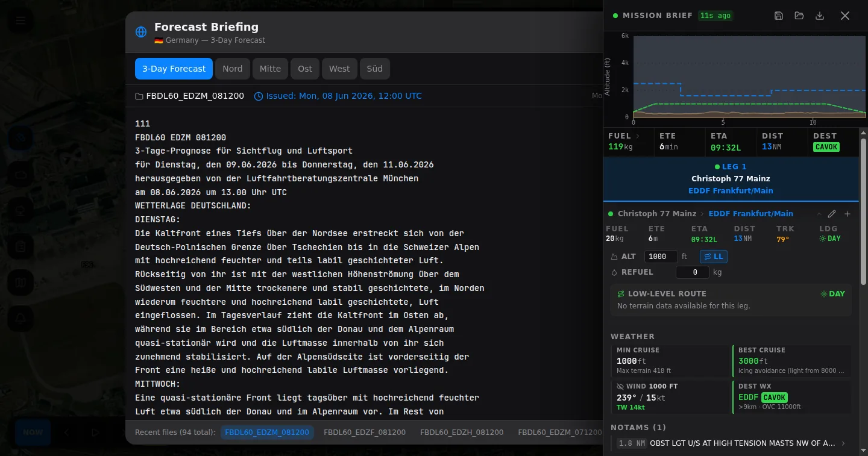Switch to the Nord tab
This screenshot has height=456, width=868.
232,69
